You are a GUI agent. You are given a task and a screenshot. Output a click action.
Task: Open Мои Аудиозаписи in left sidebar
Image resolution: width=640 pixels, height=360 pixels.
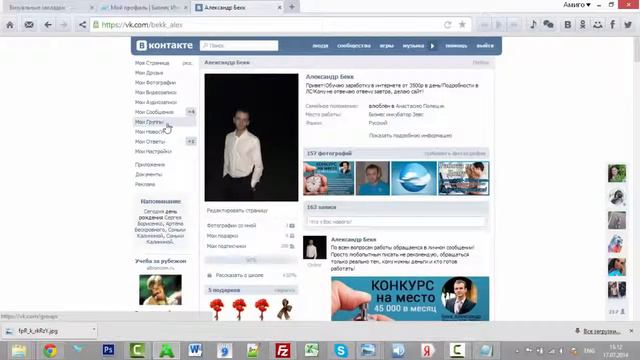(156, 102)
